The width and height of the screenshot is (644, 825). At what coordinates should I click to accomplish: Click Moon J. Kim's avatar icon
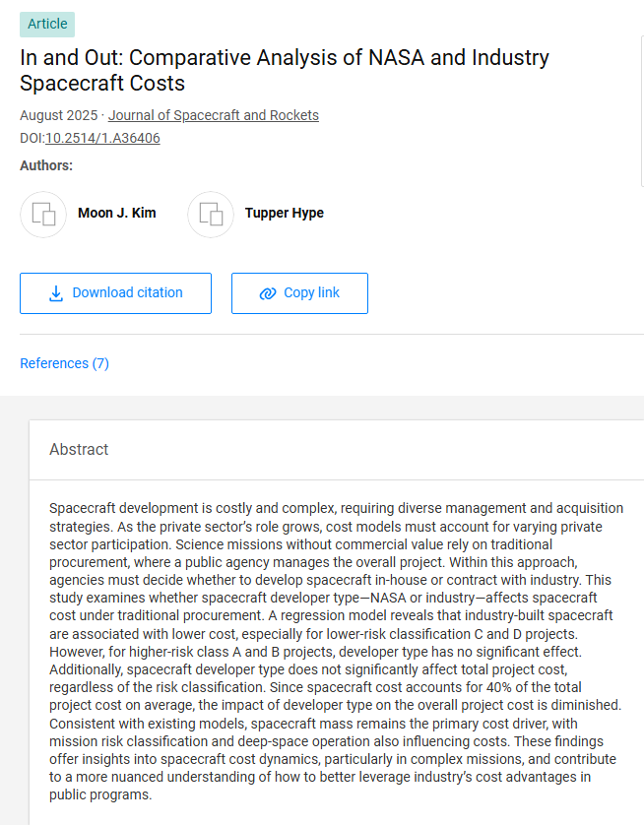(x=43, y=214)
